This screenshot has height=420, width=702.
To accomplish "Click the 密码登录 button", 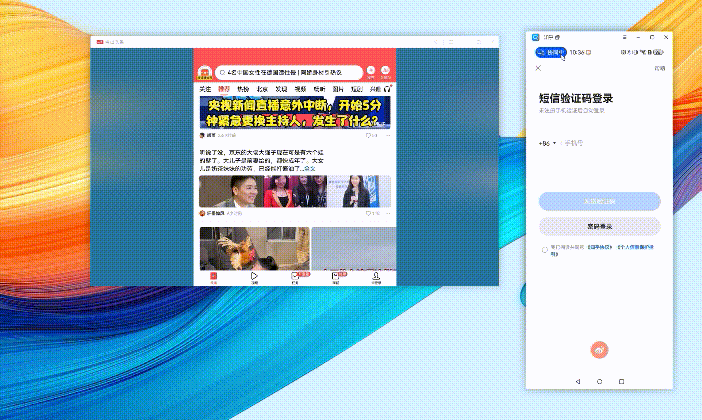I will click(599, 226).
